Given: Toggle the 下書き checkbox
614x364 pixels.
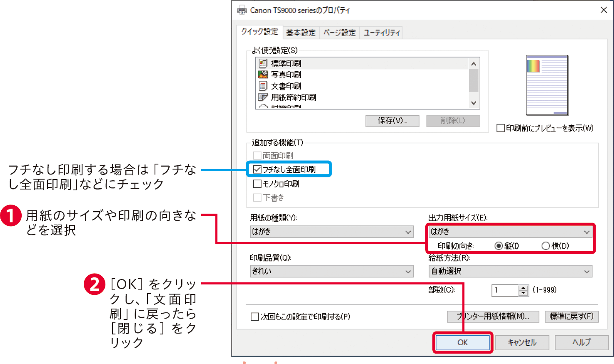Looking at the screenshot, I should pos(257,197).
